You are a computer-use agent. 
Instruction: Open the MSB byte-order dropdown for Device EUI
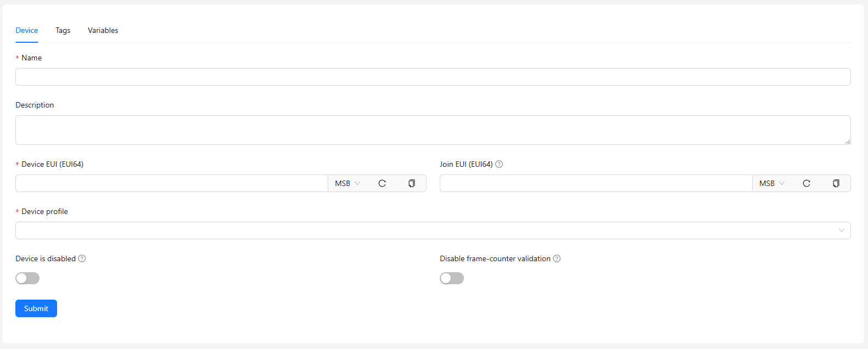click(x=346, y=183)
